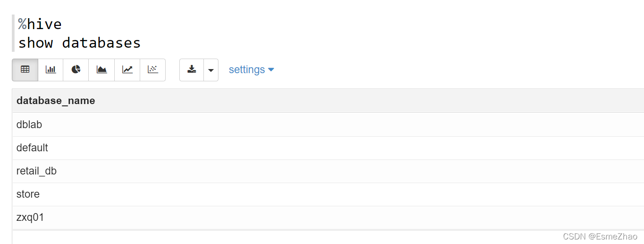Image resolution: width=644 pixels, height=244 pixels.
Task: Select the bar chart visualization icon
Action: click(x=51, y=70)
